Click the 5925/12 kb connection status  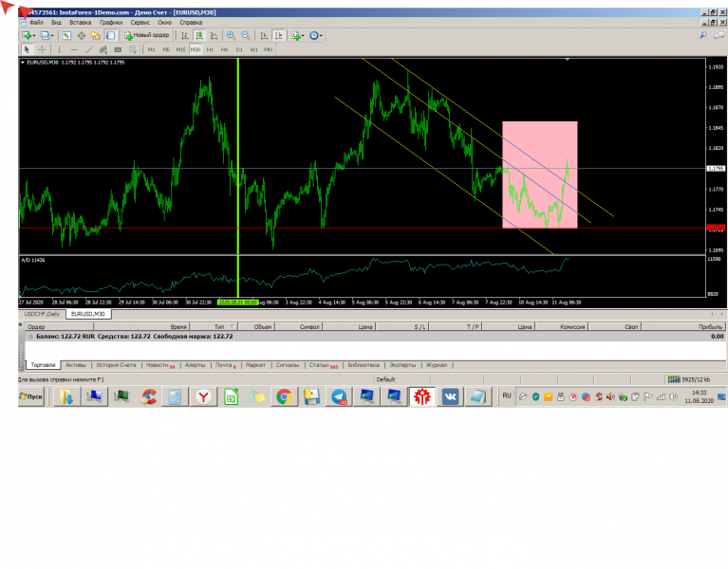coord(689,379)
